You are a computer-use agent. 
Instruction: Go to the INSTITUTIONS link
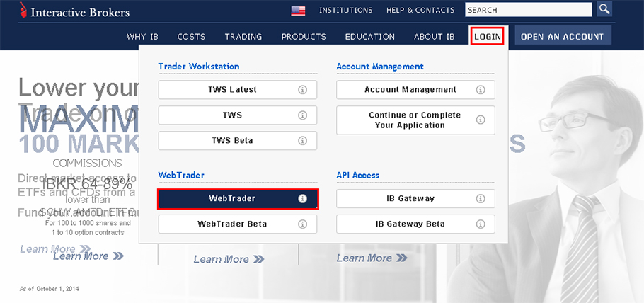pos(346,11)
